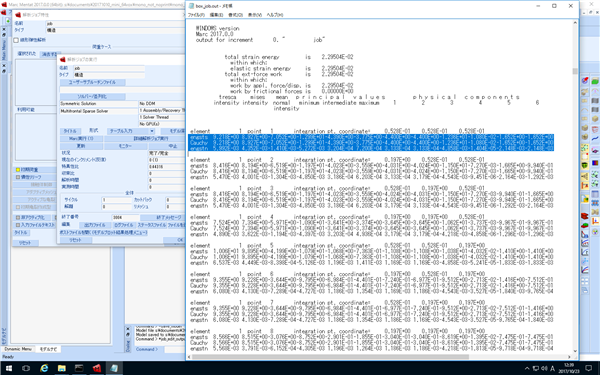
Task: Switch to the command prompt taskbar icon
Action: [x=79, y=368]
